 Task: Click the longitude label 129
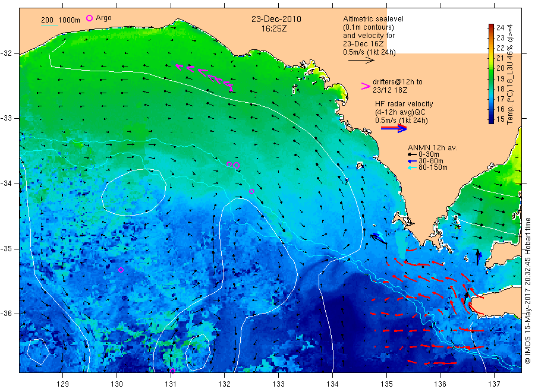point(63,384)
